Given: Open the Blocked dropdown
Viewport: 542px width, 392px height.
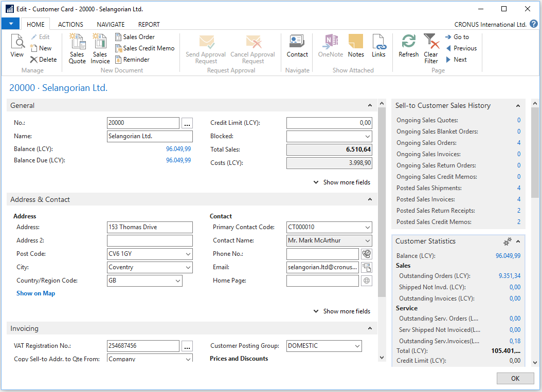Looking at the screenshot, I should (x=368, y=137).
